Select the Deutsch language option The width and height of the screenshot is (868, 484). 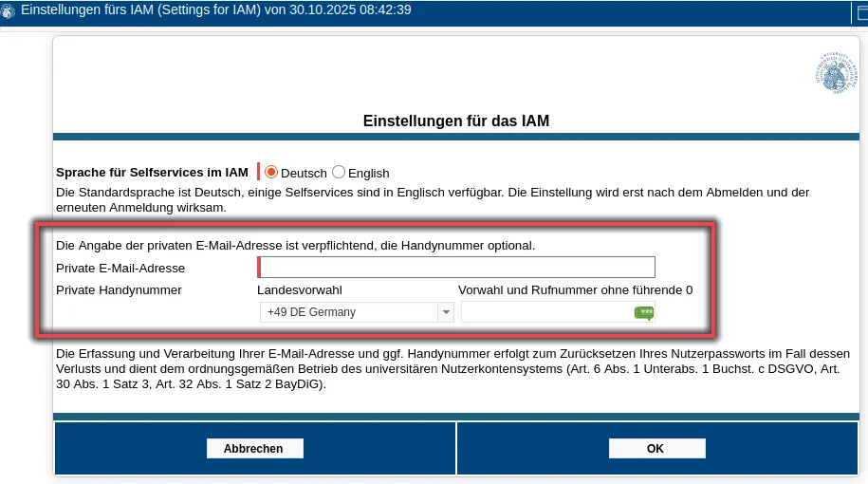point(271,173)
